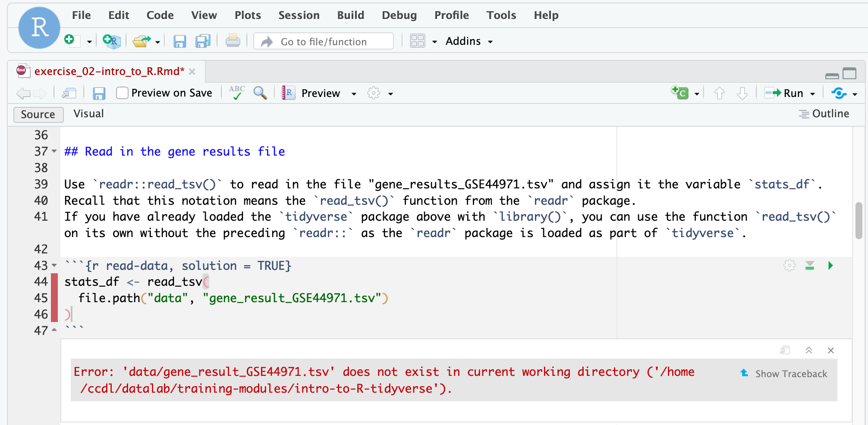Open read-data chunk options gear
868x425 pixels.
789,266
